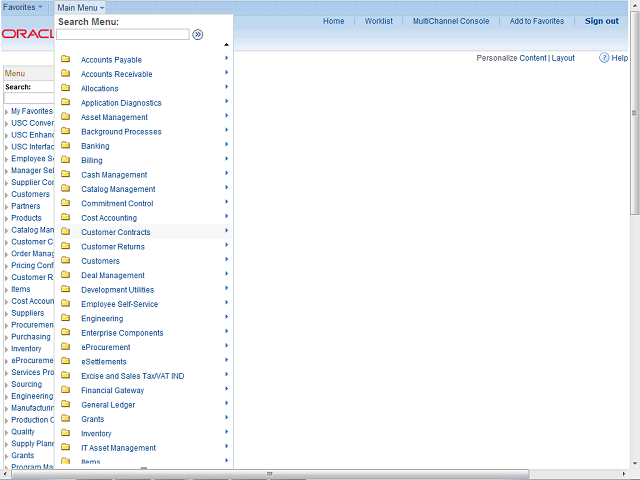640x480 pixels.
Task: Click the Items folder icon in Main Menu
Action: coord(65,461)
